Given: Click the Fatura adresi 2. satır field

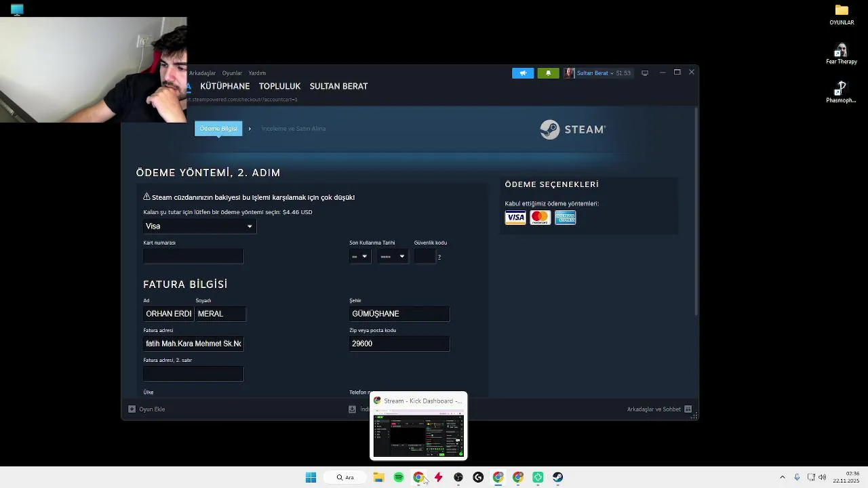Looking at the screenshot, I should pos(193,373).
